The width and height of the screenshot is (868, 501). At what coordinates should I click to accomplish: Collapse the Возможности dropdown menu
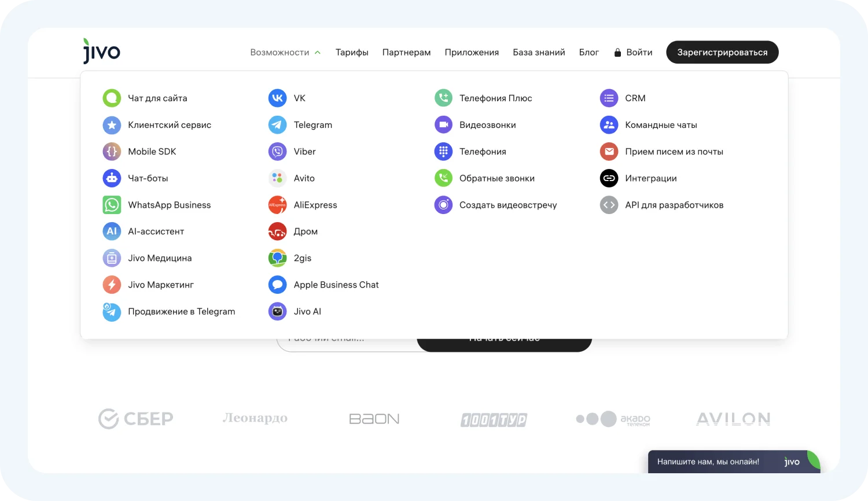[x=285, y=53]
